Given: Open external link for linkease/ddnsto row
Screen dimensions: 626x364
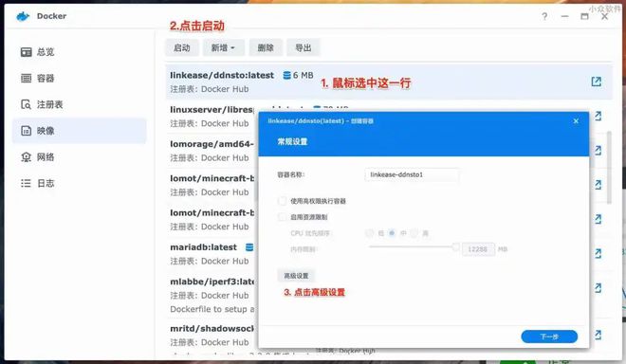Looking at the screenshot, I should click(596, 82).
